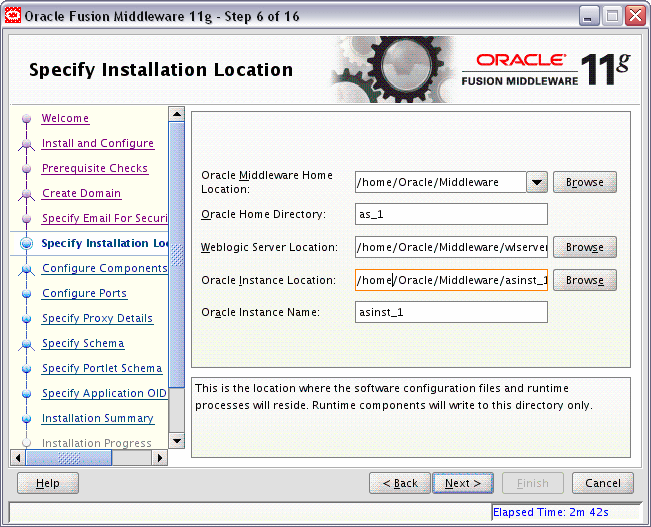
Task: Open Help for this step
Action: pos(48,483)
